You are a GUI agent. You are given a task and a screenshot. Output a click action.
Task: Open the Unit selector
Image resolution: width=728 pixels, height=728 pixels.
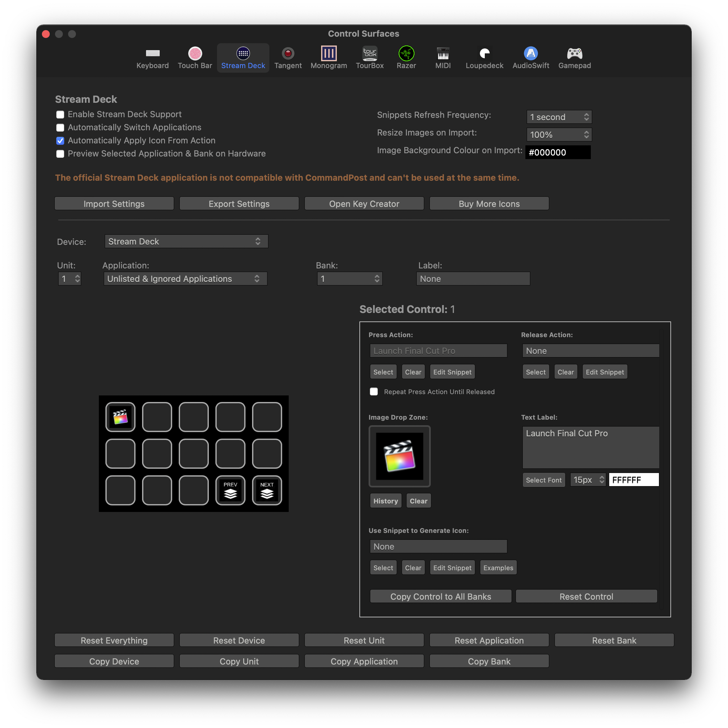click(70, 279)
